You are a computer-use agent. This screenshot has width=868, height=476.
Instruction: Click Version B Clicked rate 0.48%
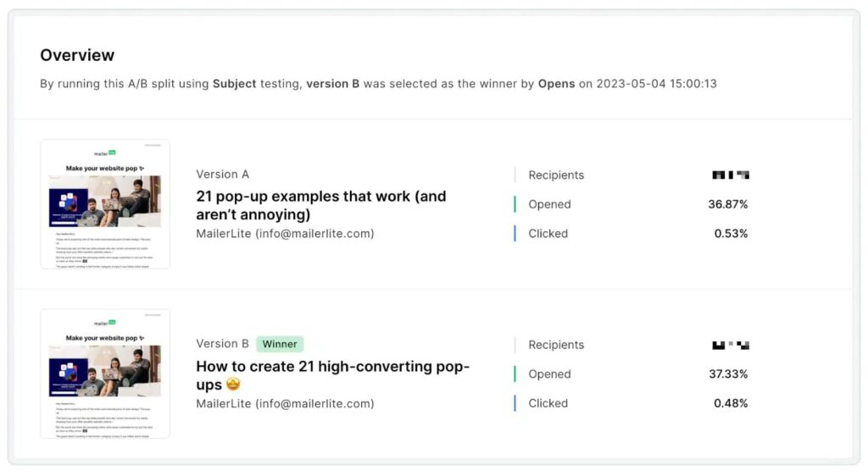(731, 403)
